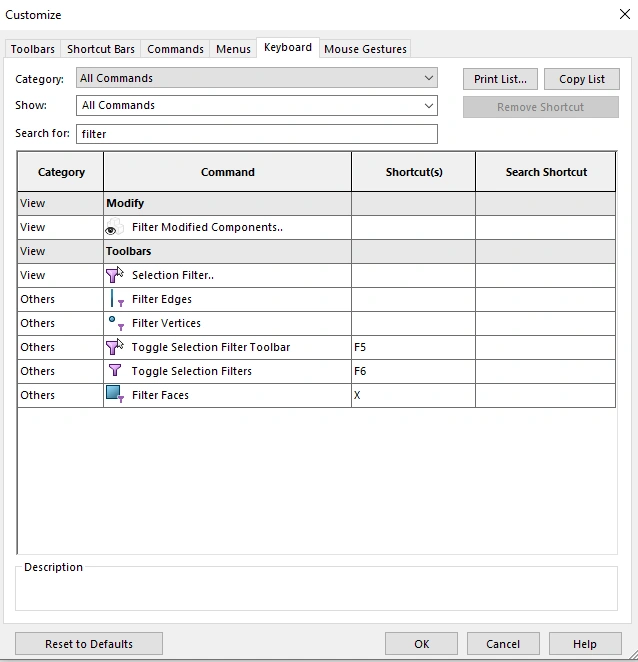Select the Keyboard tab

(288, 47)
